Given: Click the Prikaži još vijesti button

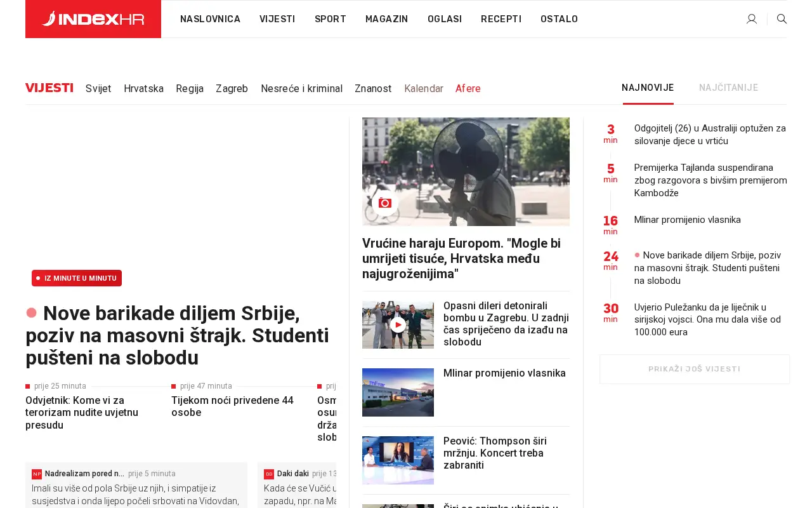Looking at the screenshot, I should [x=695, y=369].
